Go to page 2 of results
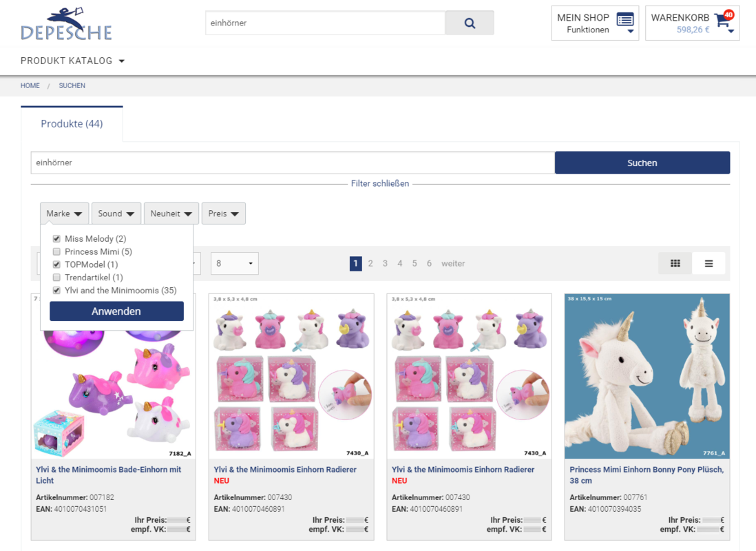The image size is (756, 551). pos(370,263)
